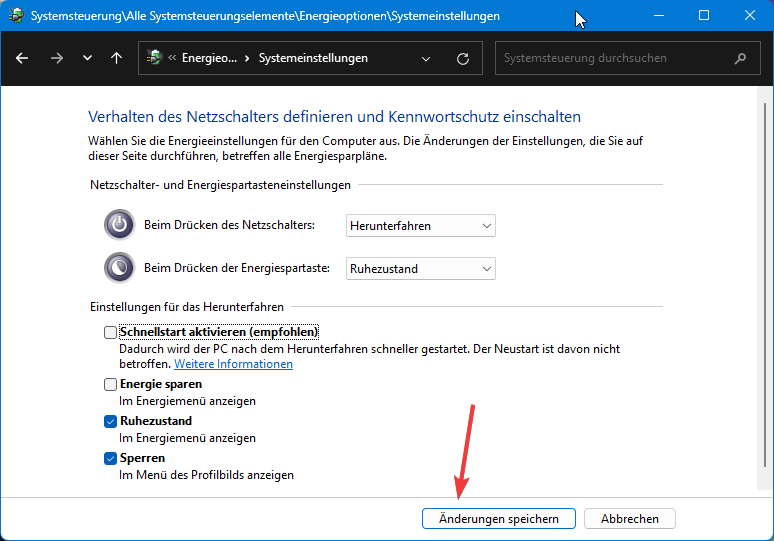Check the Energie sparen checkbox
774x541 pixels.
110,384
